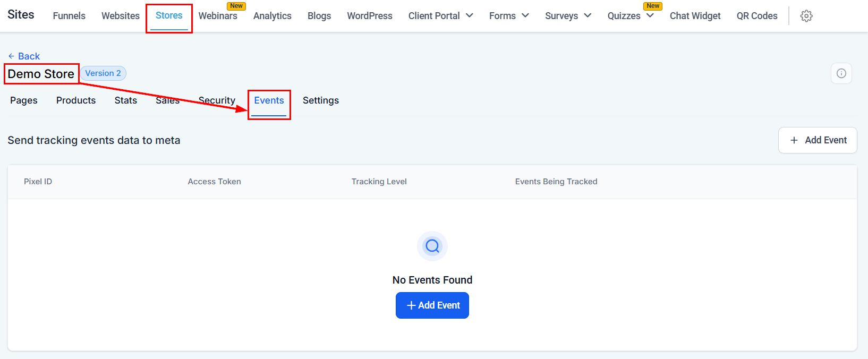Image resolution: width=868 pixels, height=359 pixels.
Task: Click the Back arrow link
Action: pos(24,56)
